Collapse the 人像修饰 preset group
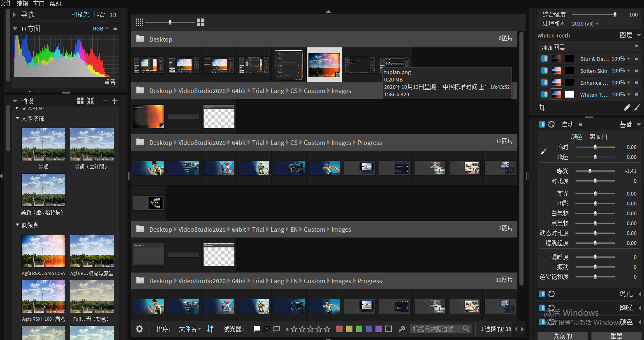 click(x=18, y=118)
